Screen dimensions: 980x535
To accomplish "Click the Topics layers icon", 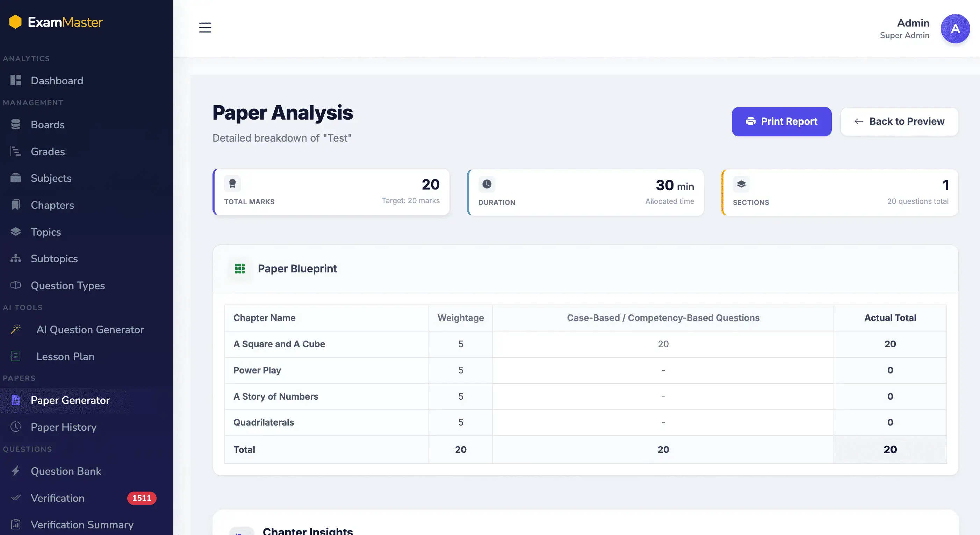I will [x=16, y=232].
